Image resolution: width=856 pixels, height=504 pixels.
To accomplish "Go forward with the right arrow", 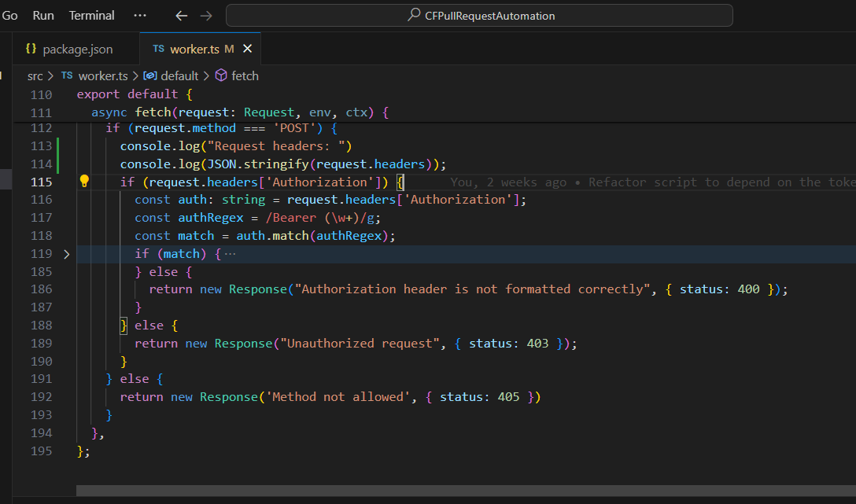I will pos(206,16).
